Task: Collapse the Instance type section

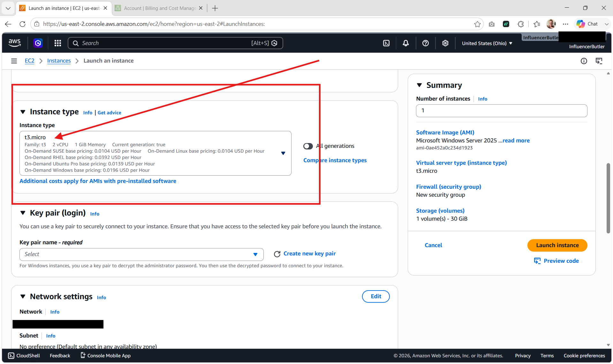Action: [x=23, y=112]
